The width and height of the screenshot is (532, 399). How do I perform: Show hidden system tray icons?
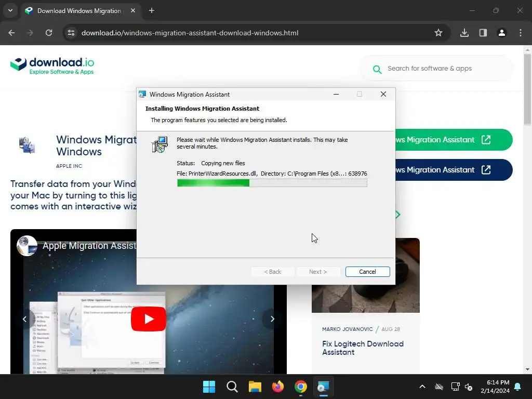(x=422, y=387)
